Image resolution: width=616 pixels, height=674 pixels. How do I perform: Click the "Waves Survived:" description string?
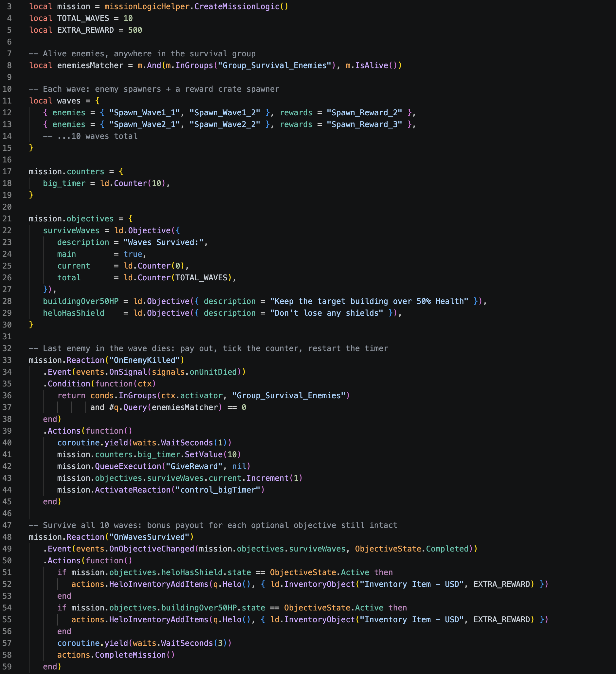click(163, 242)
